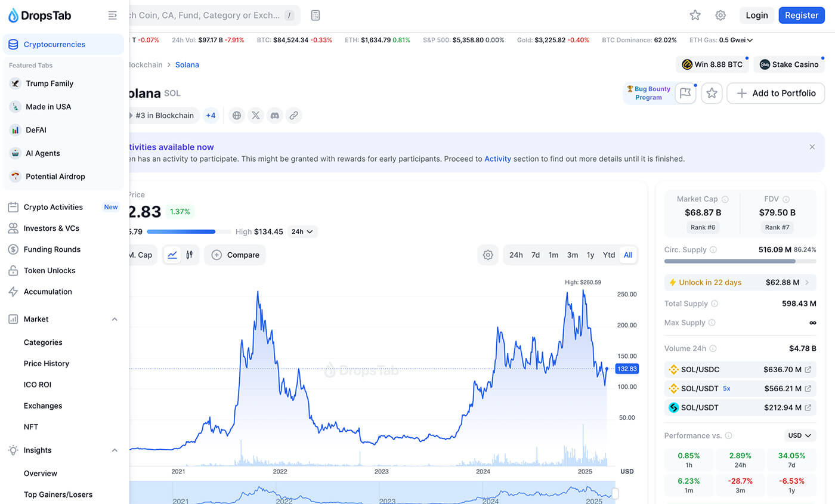Screen dimensions: 835x504
Task: Click the Add to Portfolio button
Action: tap(775, 93)
